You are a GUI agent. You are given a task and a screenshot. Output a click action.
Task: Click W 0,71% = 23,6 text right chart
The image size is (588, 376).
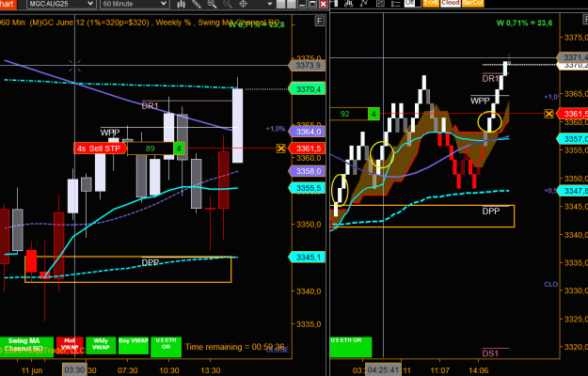524,23
